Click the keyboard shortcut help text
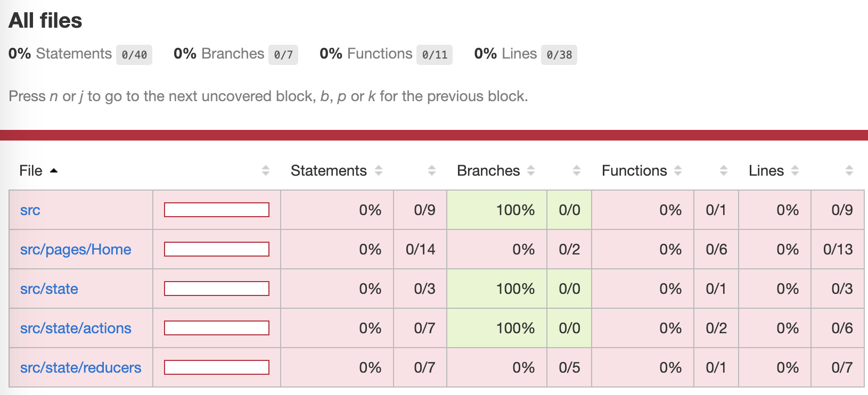868x395 pixels. point(268,96)
